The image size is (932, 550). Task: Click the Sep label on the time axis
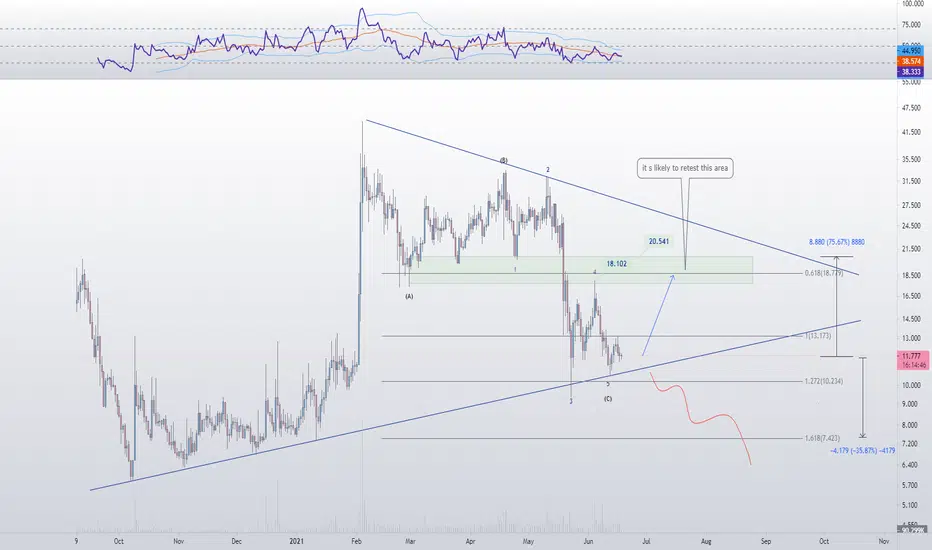click(x=766, y=541)
